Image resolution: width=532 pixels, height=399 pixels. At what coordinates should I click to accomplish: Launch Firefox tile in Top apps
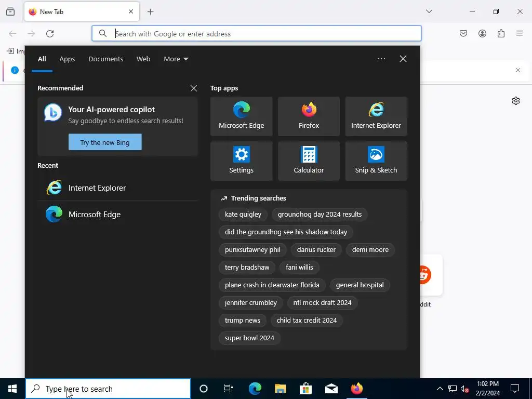click(x=309, y=116)
